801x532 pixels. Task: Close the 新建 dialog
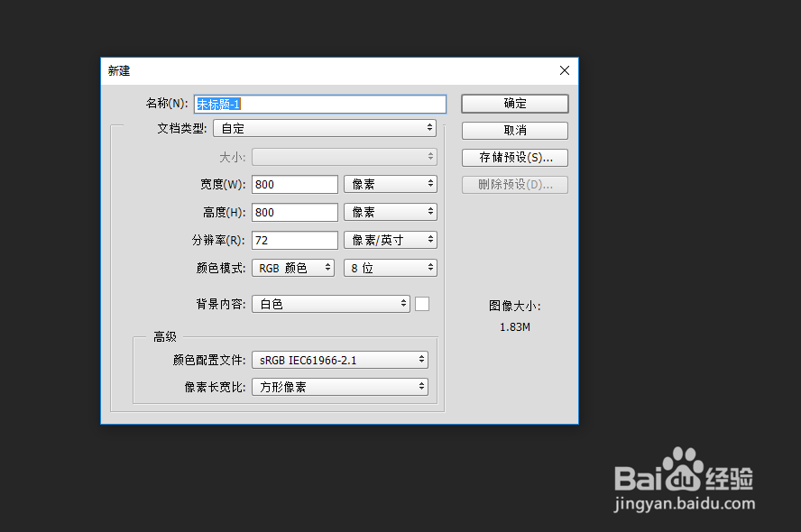coord(565,70)
